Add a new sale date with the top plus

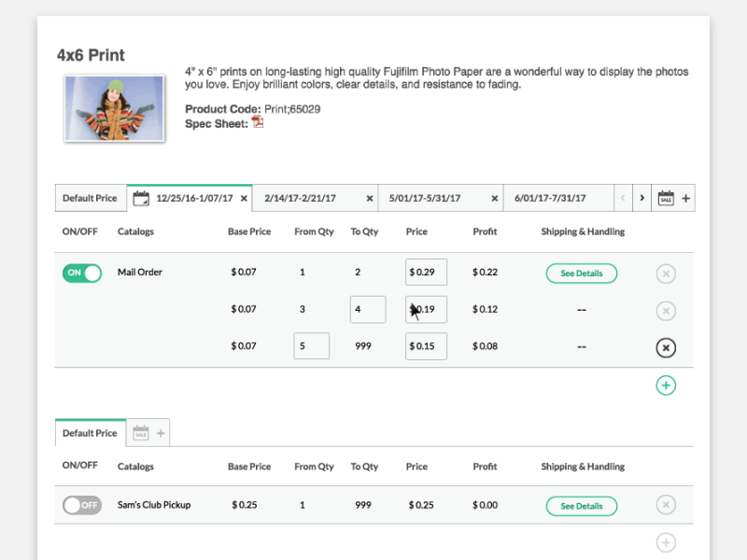(685, 198)
